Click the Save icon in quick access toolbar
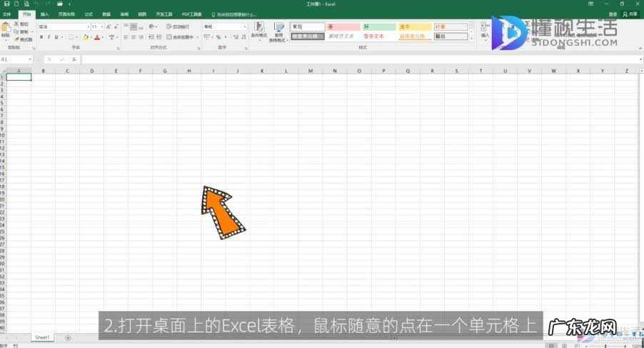Viewport: 644px width, 348px height. coord(6,4)
